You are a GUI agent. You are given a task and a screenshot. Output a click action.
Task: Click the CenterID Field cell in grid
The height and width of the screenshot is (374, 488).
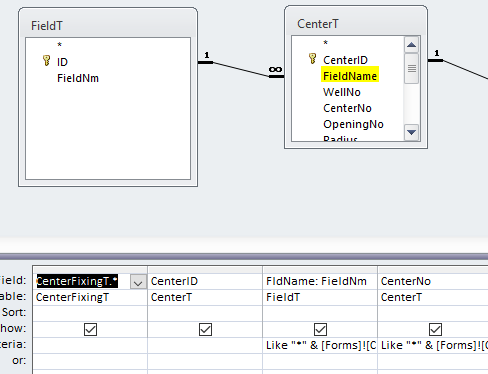click(x=205, y=281)
